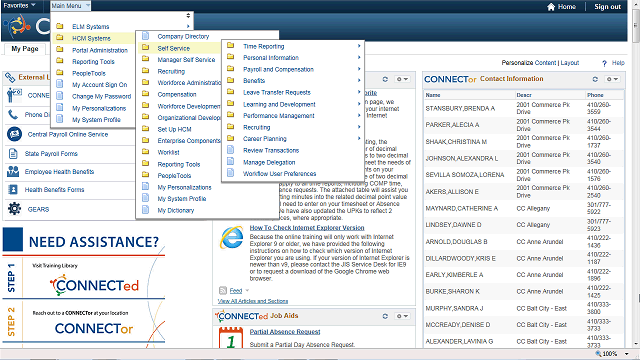
Task: Open the Favorites dropdown
Action: pos(19,6)
